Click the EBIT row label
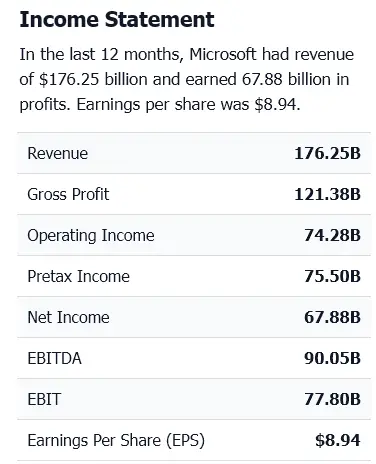The width and height of the screenshot is (376, 464). 44,399
